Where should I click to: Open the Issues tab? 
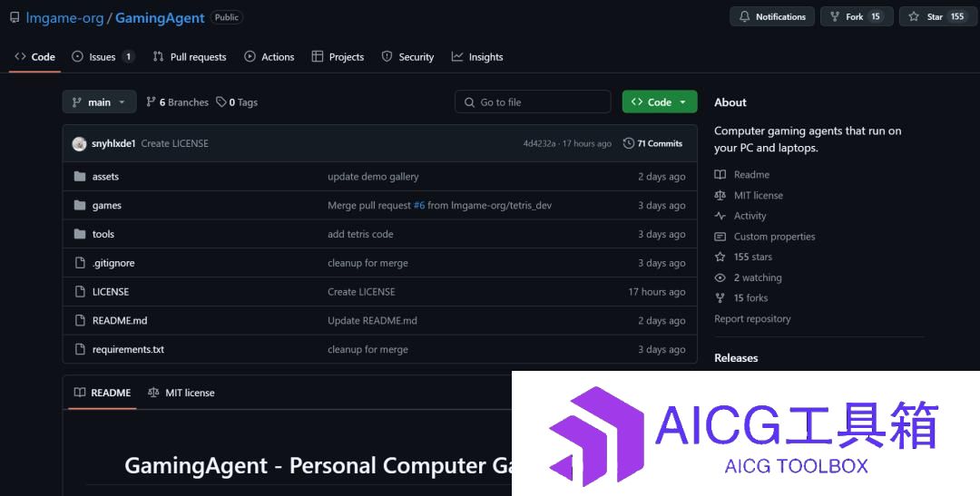[103, 57]
